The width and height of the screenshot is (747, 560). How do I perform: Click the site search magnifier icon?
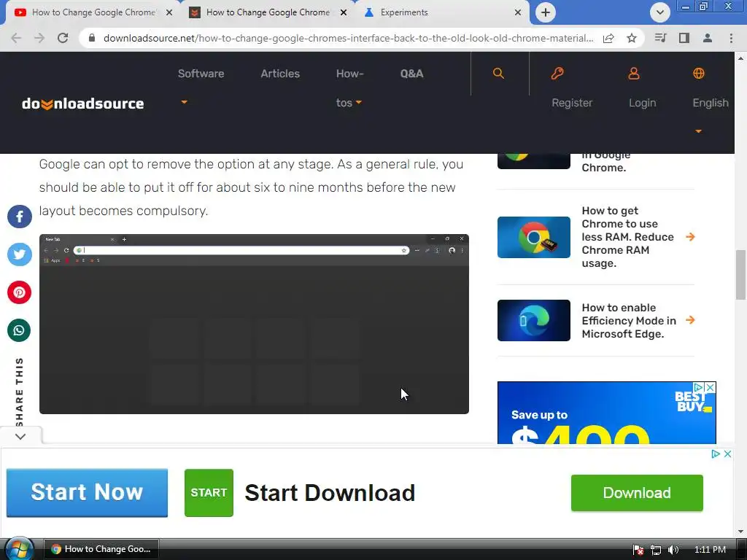(x=498, y=74)
